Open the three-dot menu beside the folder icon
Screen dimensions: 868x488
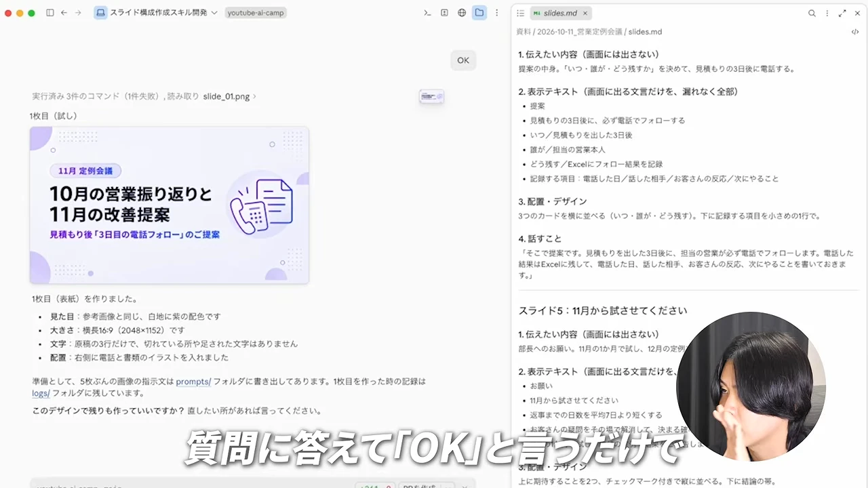pyautogui.click(x=497, y=13)
